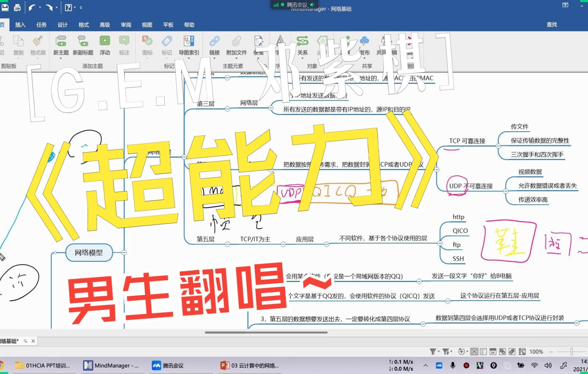The image size is (588, 374).
Task: Switch to the 视图 ribbon tab
Action: pyautogui.click(x=147, y=25)
